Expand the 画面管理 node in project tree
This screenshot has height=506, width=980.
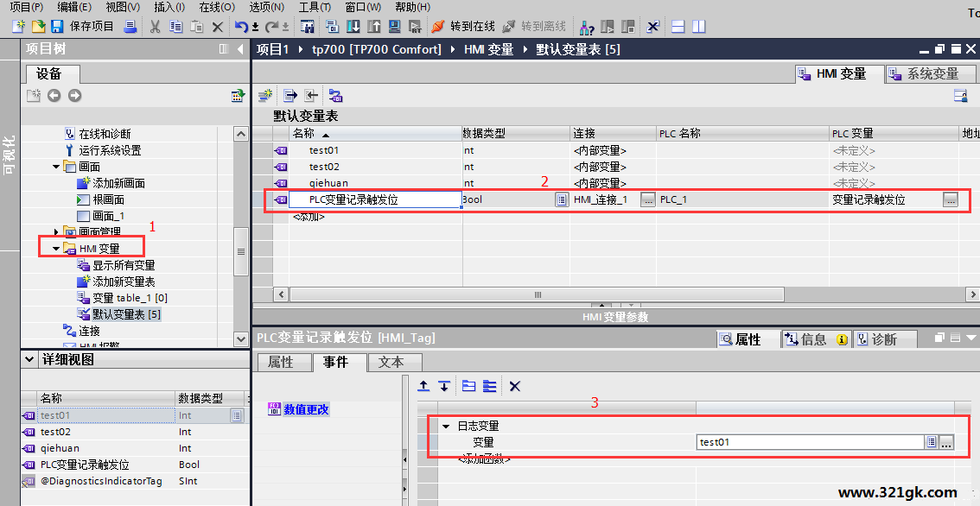coord(56,232)
